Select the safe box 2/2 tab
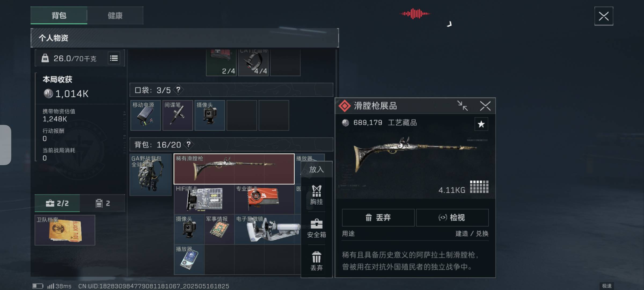This screenshot has height=290, width=644. coord(57,203)
